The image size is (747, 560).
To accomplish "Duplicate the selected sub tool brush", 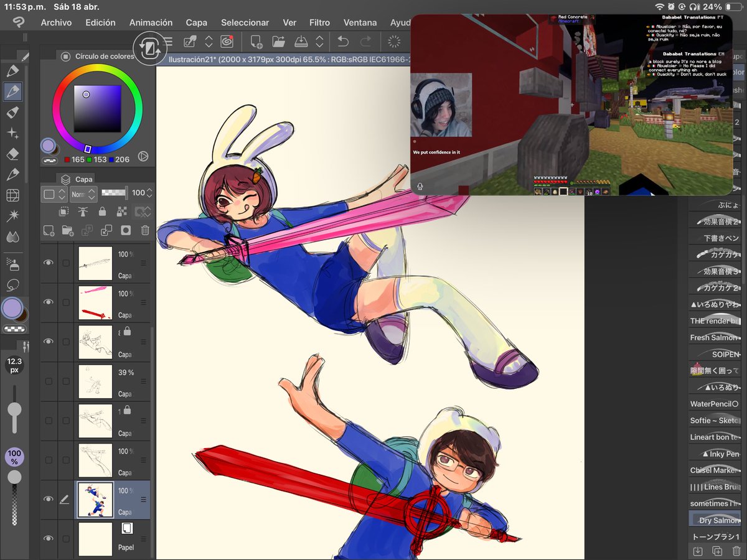I will [x=717, y=551].
